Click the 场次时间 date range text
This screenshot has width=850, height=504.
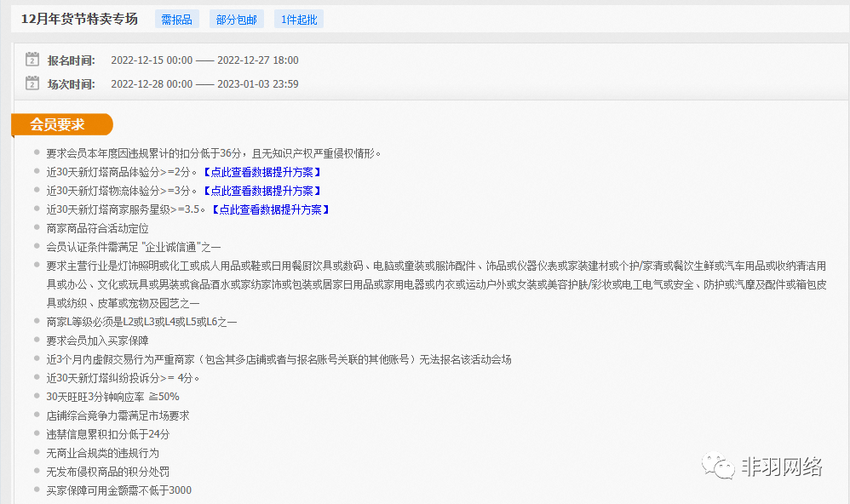click(204, 84)
